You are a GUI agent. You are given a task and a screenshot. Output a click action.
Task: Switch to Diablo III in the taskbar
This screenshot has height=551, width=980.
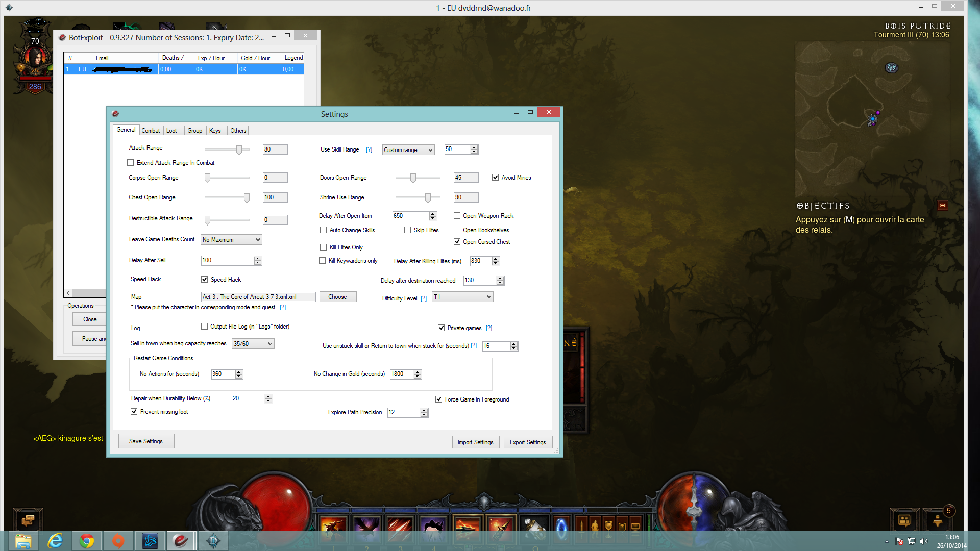(213, 541)
